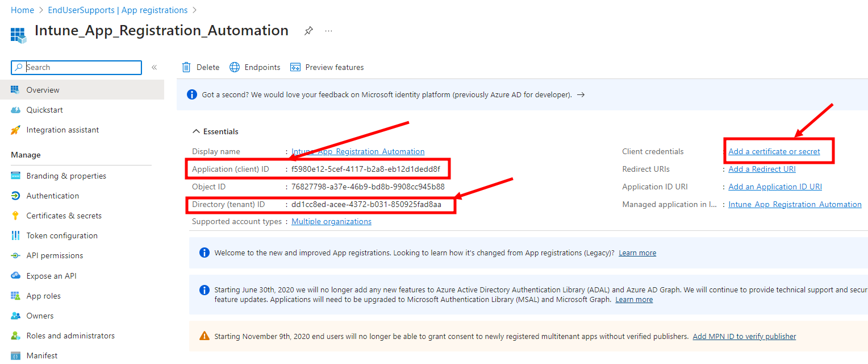
Task: Open EndUserSupports App registrations breadcrumb
Action: point(118,10)
